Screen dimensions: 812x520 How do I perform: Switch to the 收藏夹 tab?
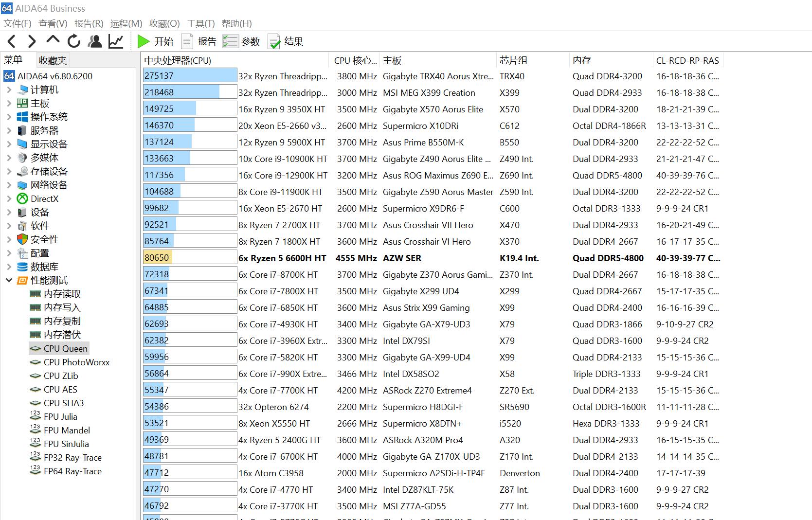click(x=53, y=60)
